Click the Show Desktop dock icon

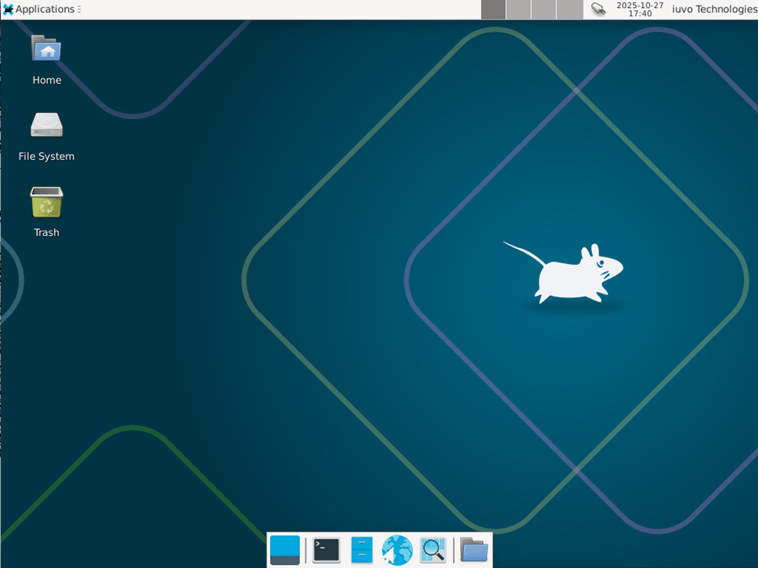[285, 550]
